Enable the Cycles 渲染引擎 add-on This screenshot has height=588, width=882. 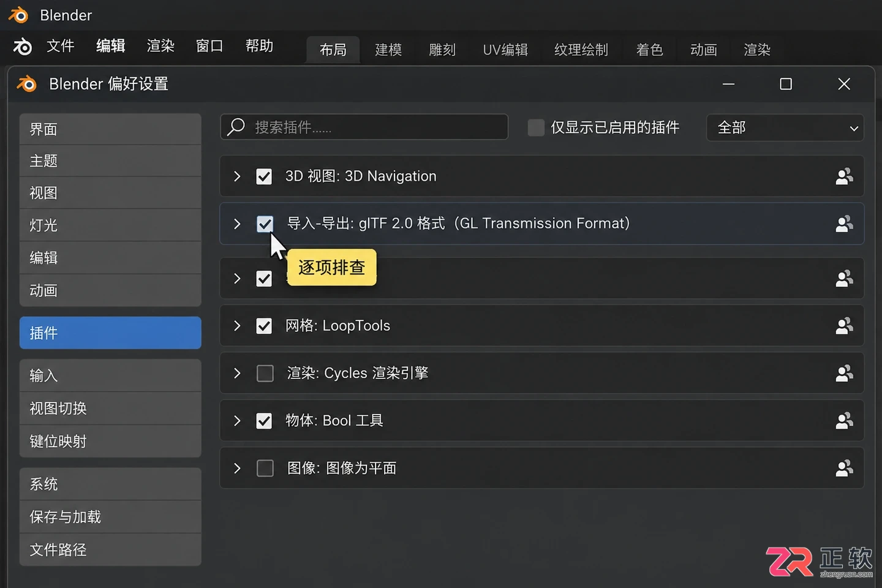(x=265, y=373)
